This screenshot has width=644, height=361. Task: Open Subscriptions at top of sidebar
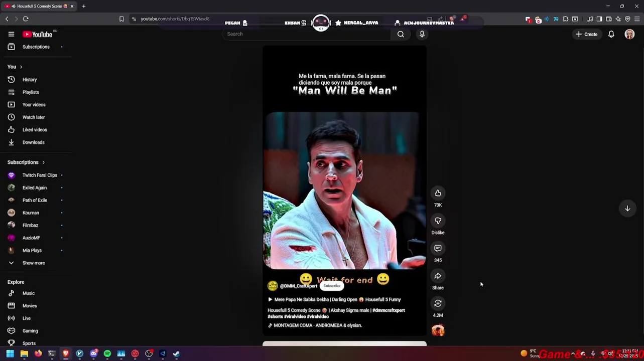tap(36, 47)
